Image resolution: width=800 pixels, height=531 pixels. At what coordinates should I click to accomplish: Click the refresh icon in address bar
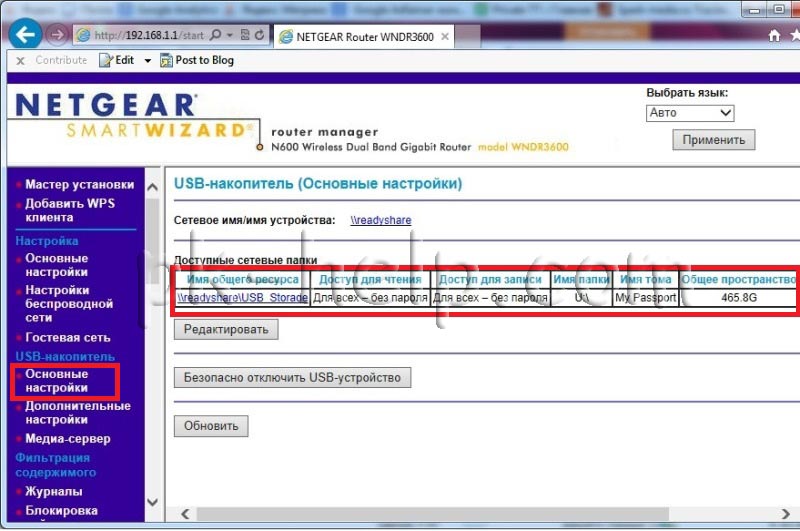tap(259, 35)
